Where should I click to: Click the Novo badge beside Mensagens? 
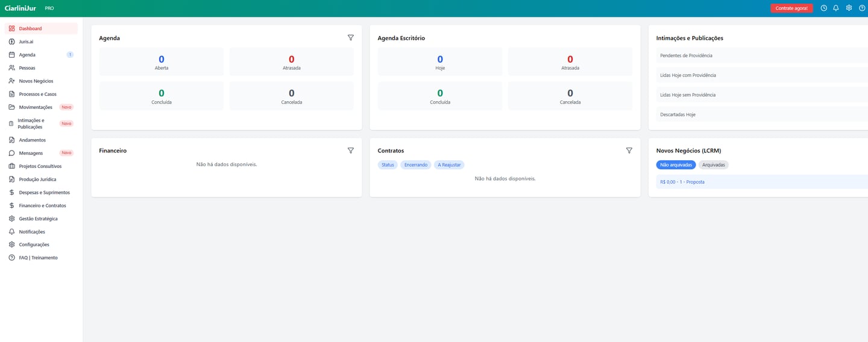pyautogui.click(x=66, y=153)
